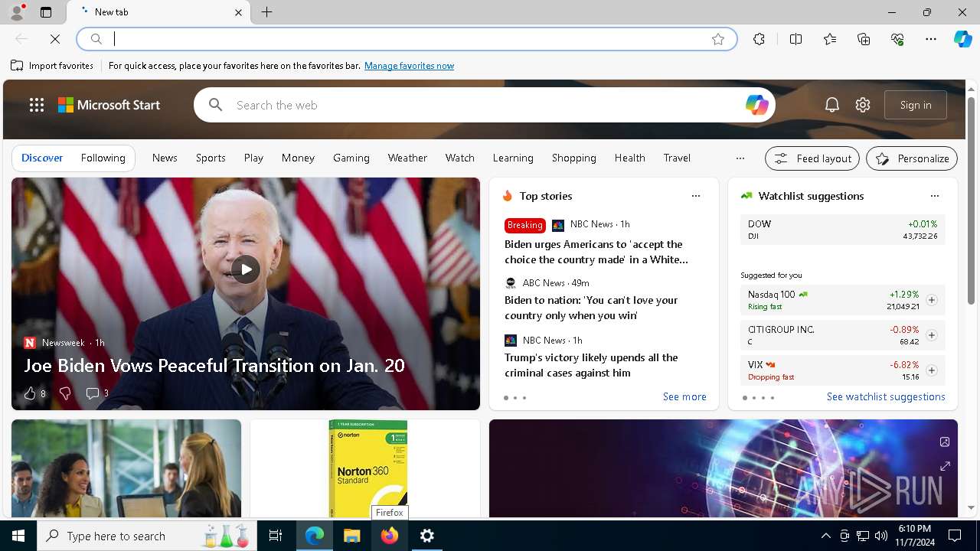Image resolution: width=980 pixels, height=551 pixels.
Task: Select the Discover tab
Action: [x=42, y=158]
